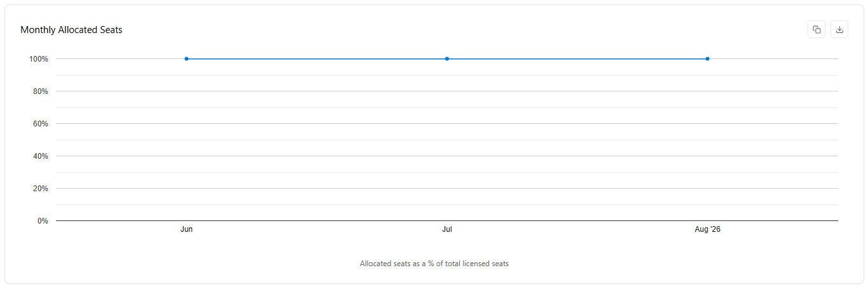The width and height of the screenshot is (868, 289).
Task: Click the 40% y-axis label
Action: click(x=41, y=156)
